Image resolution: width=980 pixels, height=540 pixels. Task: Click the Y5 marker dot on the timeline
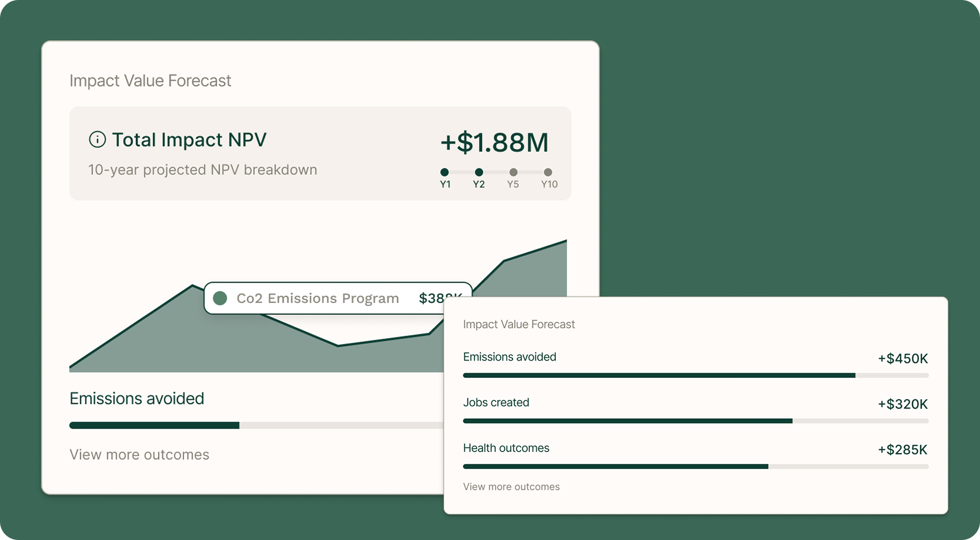[513, 172]
